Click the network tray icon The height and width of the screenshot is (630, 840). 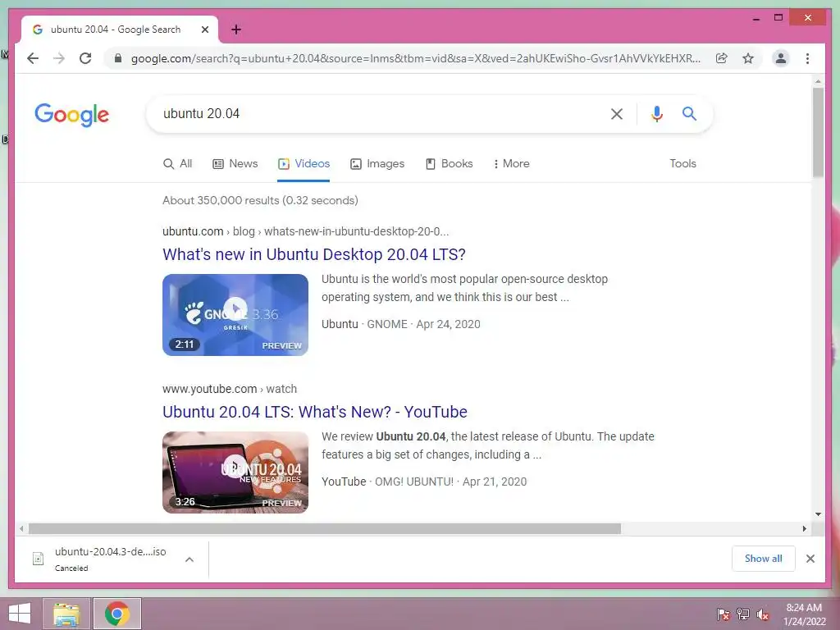[x=743, y=614]
